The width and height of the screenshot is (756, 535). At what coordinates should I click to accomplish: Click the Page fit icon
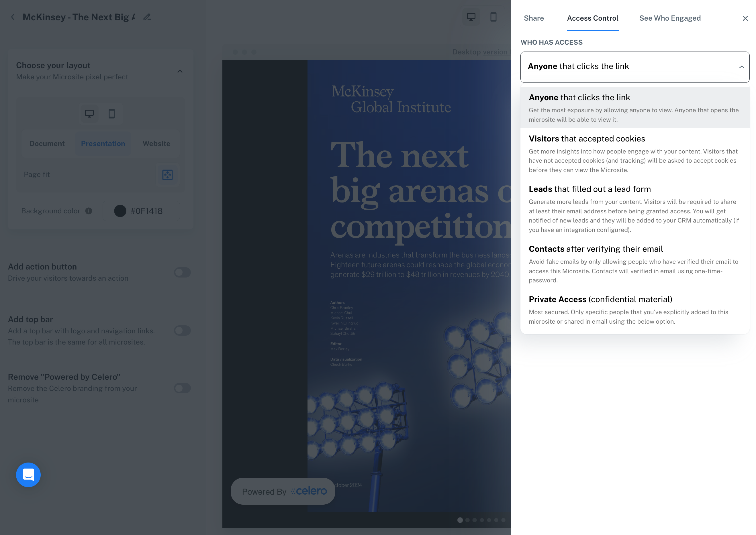pos(167,175)
